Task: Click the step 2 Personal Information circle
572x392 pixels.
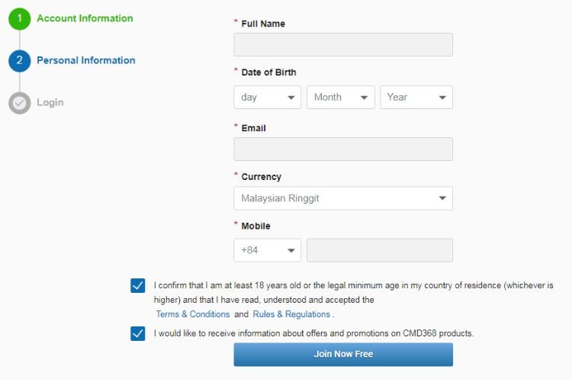Action: [20, 60]
